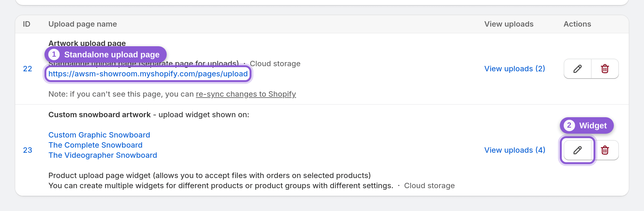
Task: Click re-sync changes to Shopify link
Action: (x=246, y=94)
